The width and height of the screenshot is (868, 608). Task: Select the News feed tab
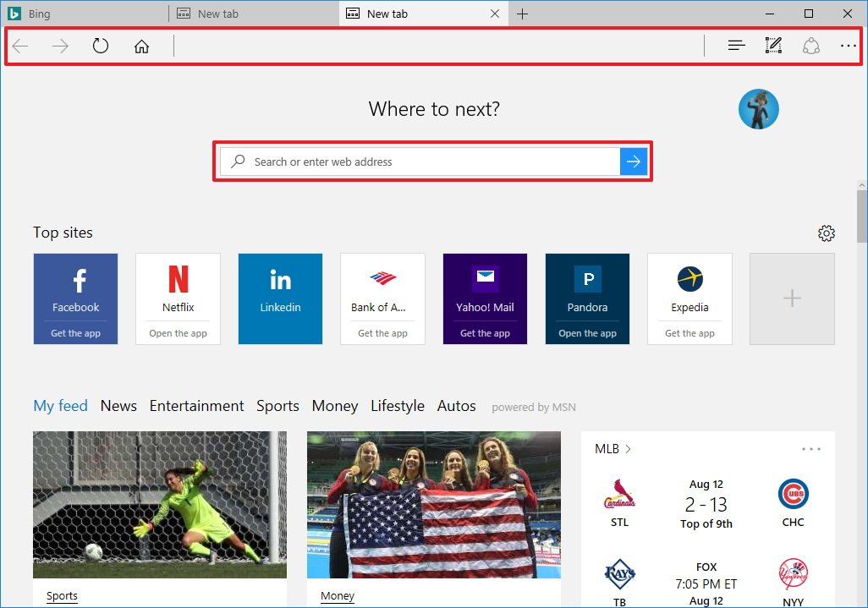point(118,406)
